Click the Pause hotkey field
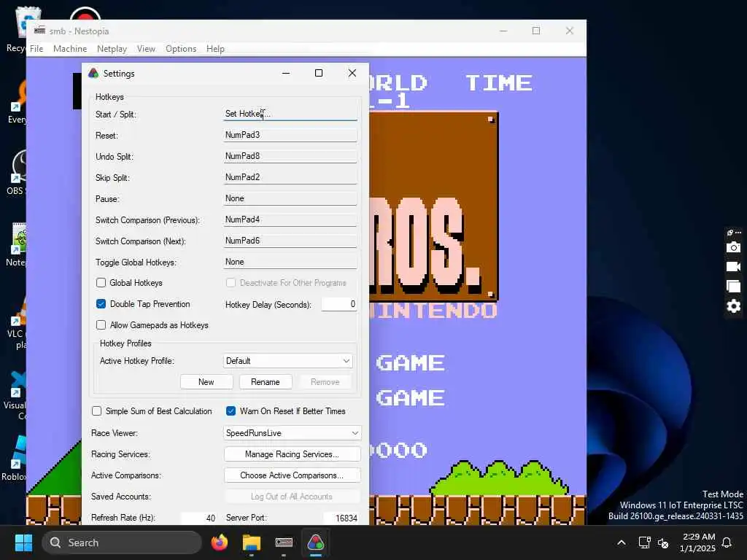This screenshot has height=560, width=747. pos(290,198)
